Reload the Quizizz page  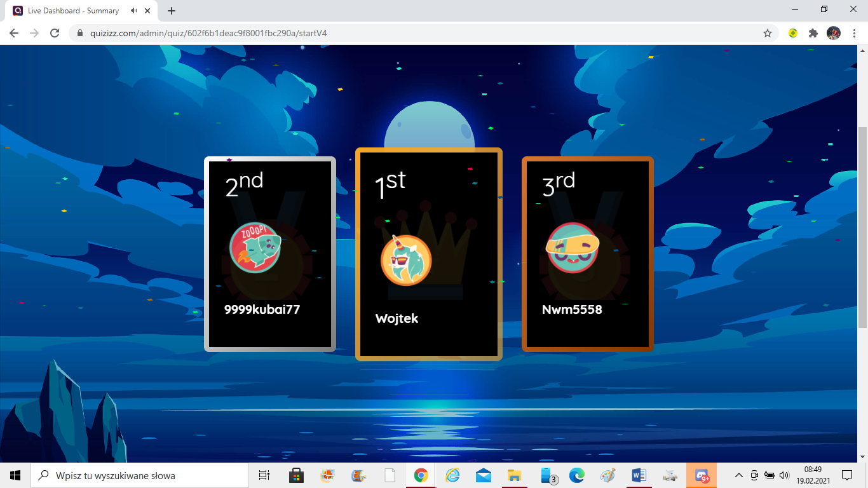[x=55, y=33]
